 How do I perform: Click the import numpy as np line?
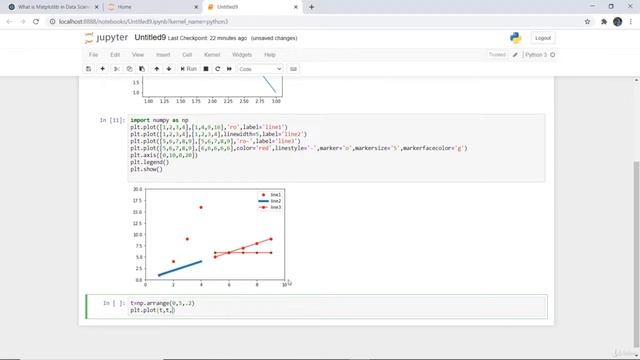click(159, 120)
